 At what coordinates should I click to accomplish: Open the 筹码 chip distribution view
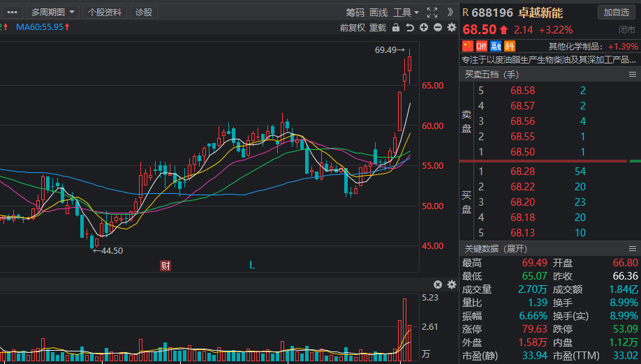(x=355, y=13)
